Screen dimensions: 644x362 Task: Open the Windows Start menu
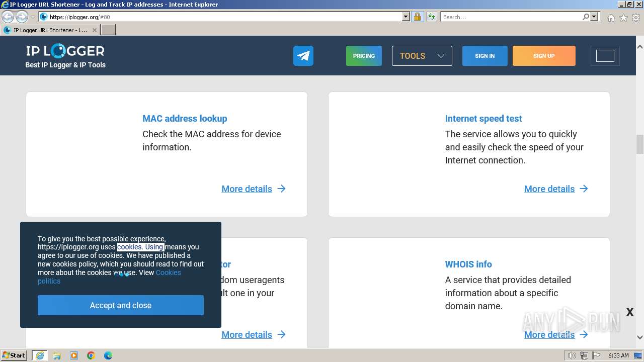pos(14,355)
